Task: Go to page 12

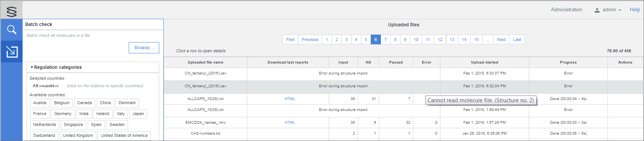Action: [440, 39]
